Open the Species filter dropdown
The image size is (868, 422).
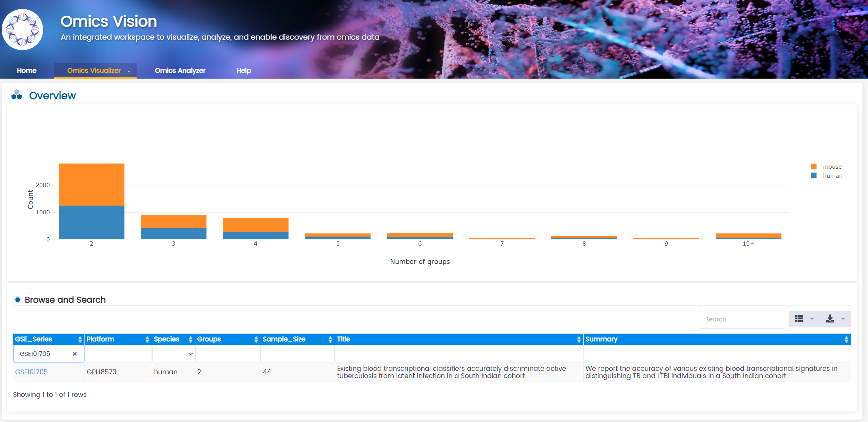[x=173, y=354]
